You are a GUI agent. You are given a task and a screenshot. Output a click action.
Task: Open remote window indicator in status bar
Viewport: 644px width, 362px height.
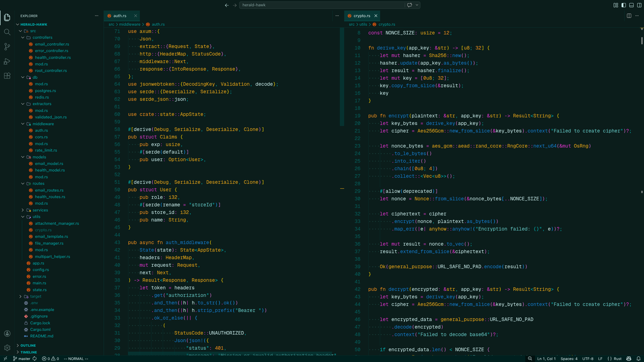[x=5, y=359]
